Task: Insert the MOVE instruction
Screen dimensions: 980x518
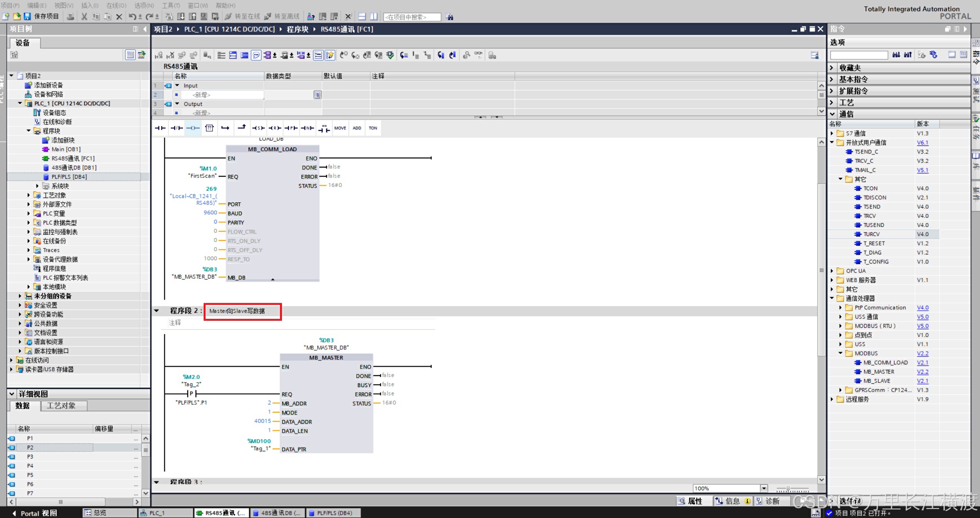Action: 340,128
